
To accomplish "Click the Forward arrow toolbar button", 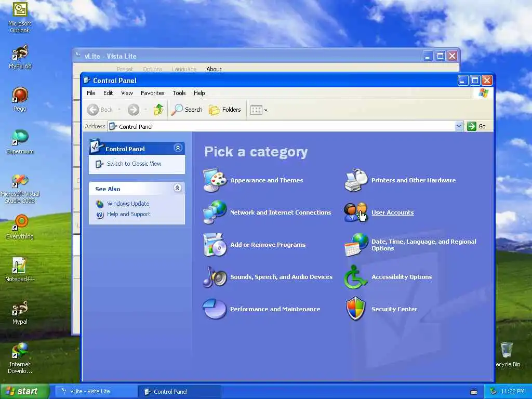I will (134, 110).
